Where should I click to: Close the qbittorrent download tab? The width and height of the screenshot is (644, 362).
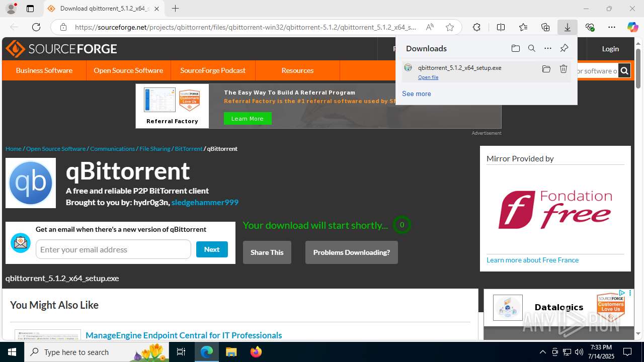[x=157, y=9]
